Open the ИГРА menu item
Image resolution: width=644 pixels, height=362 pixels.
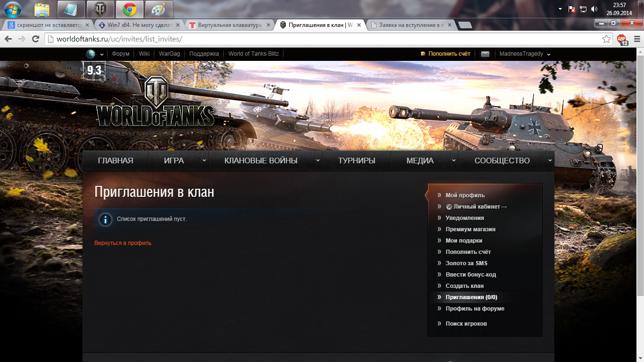tap(174, 160)
